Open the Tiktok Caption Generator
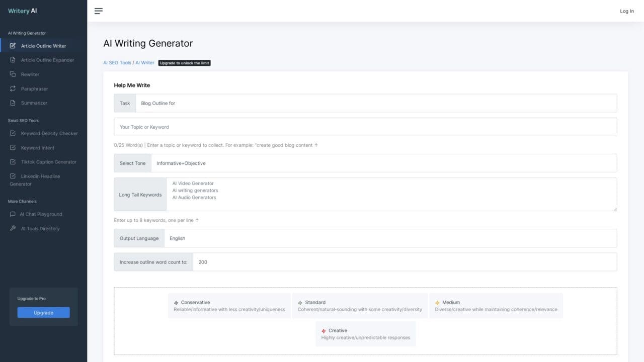This screenshot has height=362, width=644. (x=12, y=161)
